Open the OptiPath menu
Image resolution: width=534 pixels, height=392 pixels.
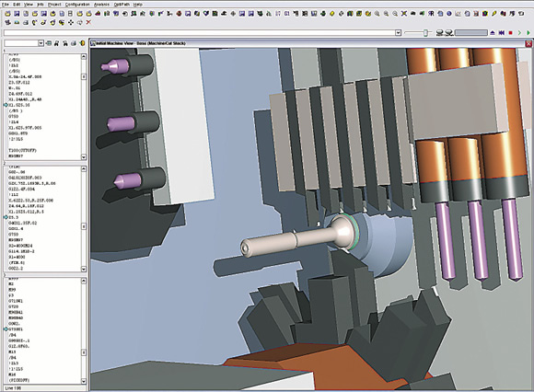tap(122, 5)
